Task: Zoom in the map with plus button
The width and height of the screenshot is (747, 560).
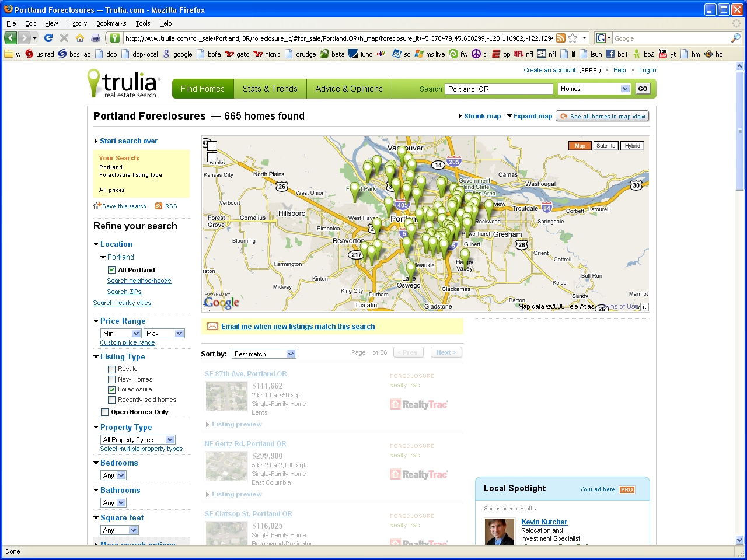Action: [x=212, y=146]
